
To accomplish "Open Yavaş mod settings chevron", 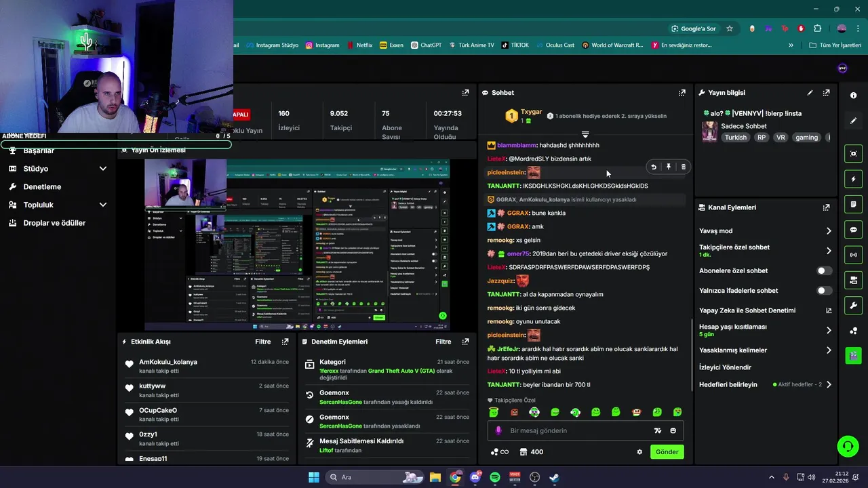I will coord(829,231).
